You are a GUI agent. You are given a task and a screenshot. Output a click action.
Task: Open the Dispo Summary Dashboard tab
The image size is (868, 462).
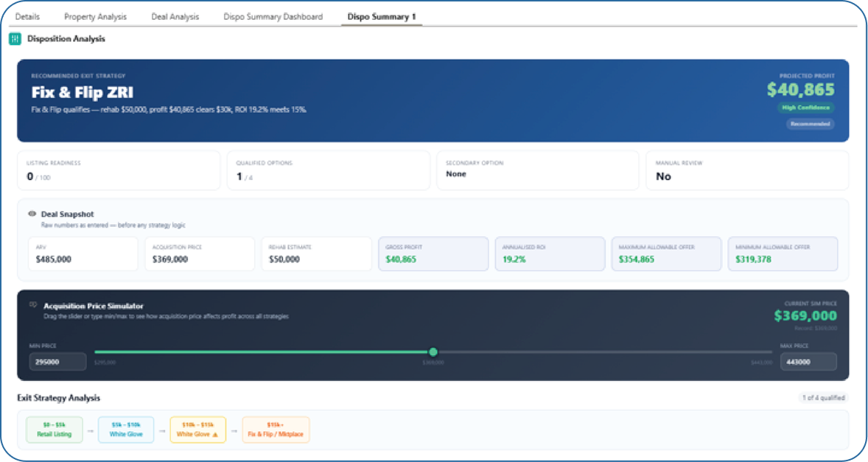[273, 15]
